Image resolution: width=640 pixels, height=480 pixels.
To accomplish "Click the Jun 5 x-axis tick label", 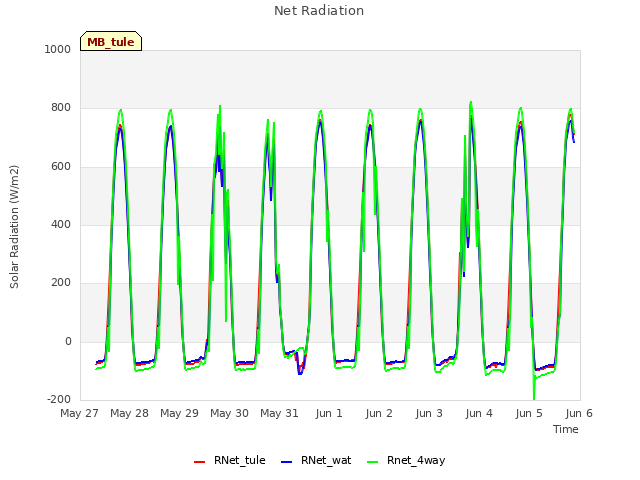I will pyautogui.click(x=529, y=413).
